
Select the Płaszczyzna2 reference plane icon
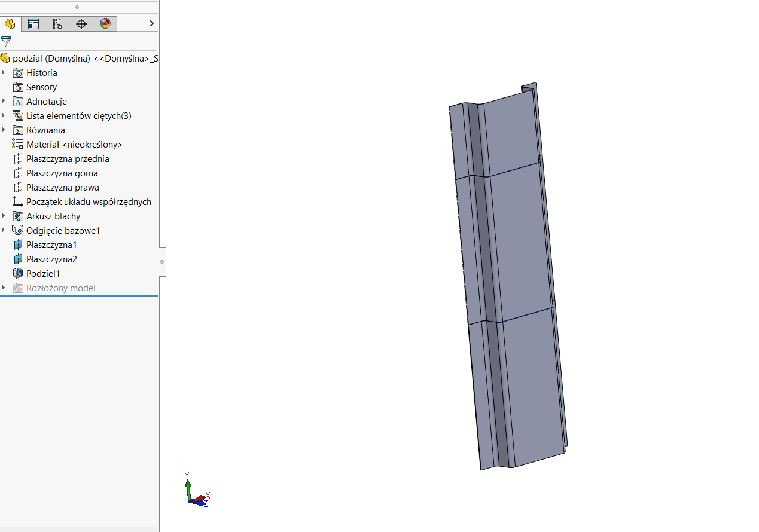[18, 259]
